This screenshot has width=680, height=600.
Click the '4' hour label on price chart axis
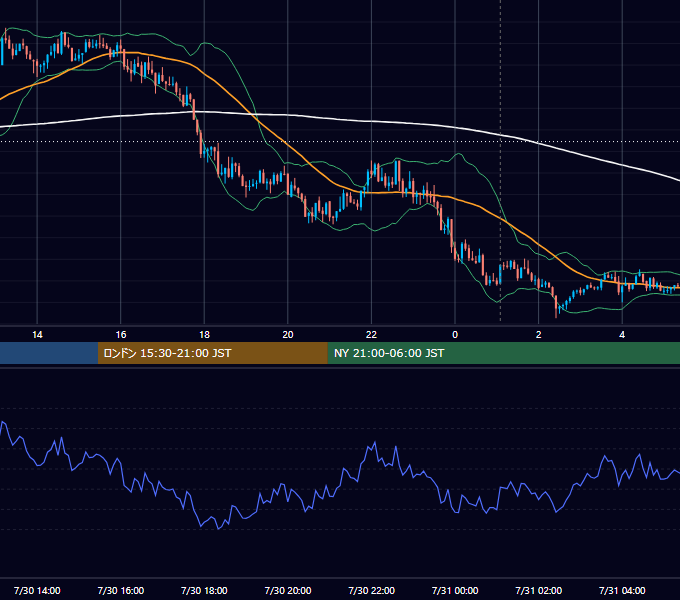click(622, 335)
